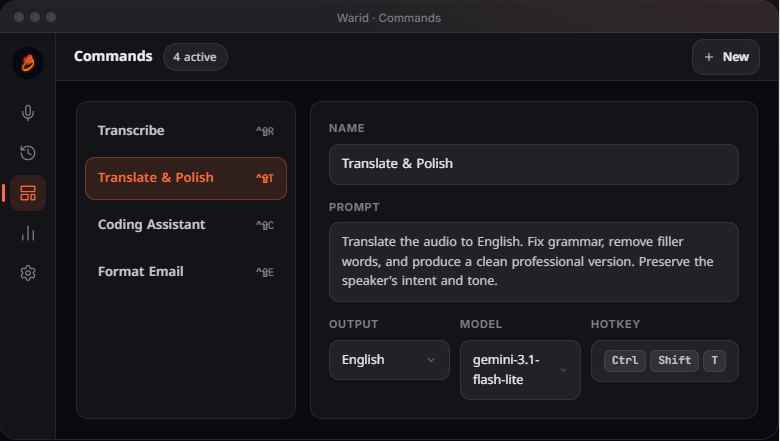Image resolution: width=780 pixels, height=441 pixels.
Task: Click the Coding Assistant shortcut hint ^⇧C
Action: [x=265, y=225]
